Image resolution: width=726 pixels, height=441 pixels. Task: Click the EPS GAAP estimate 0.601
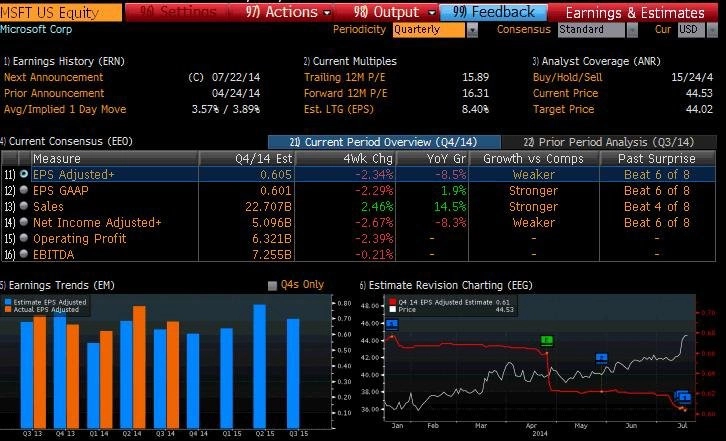275,190
